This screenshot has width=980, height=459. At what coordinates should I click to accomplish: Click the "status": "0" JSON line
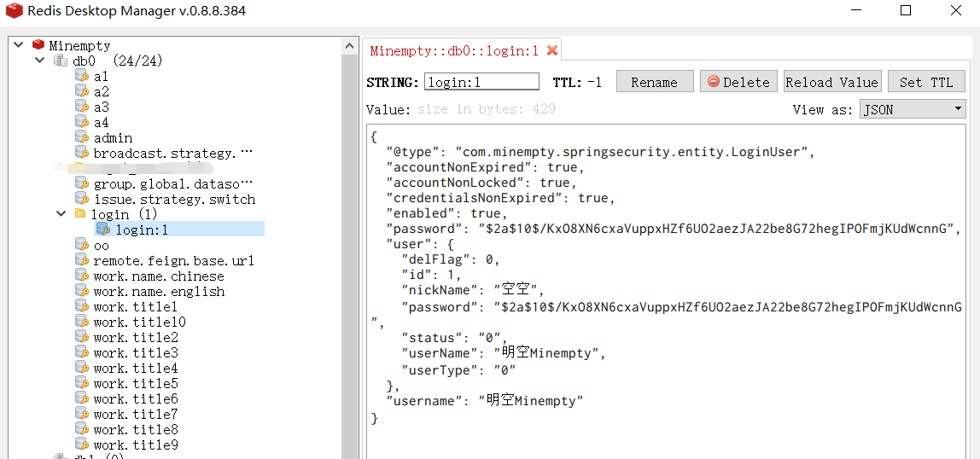(x=454, y=338)
